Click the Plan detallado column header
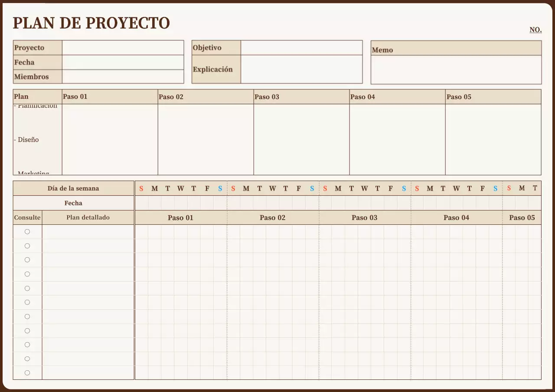 [88, 217]
